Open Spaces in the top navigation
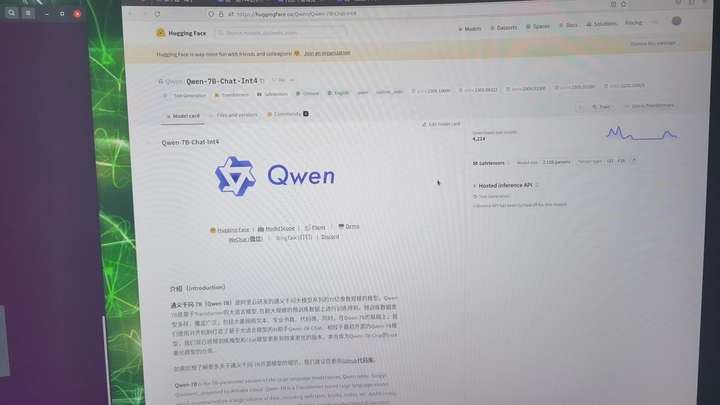Screen dimensions: 720x405 (x=538, y=26)
